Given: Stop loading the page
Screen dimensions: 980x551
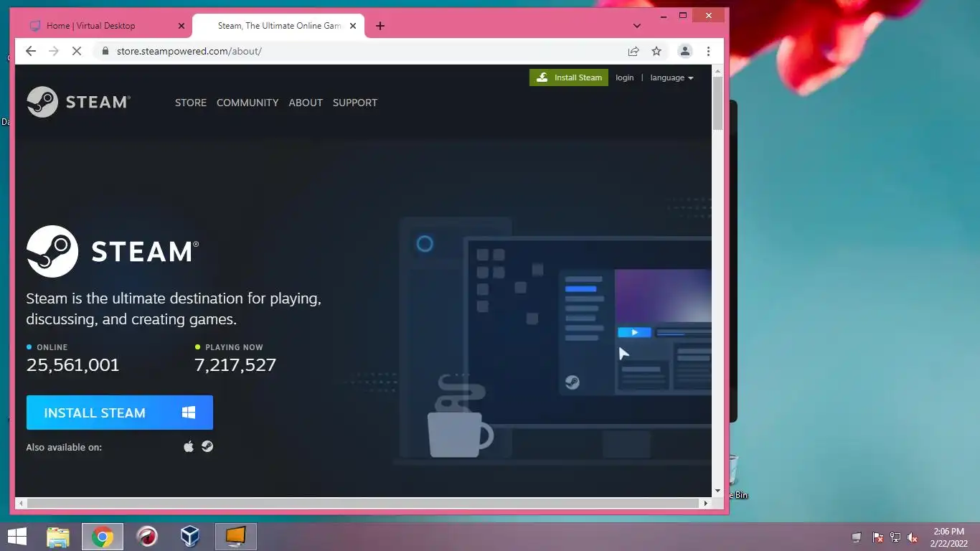Looking at the screenshot, I should [77, 51].
